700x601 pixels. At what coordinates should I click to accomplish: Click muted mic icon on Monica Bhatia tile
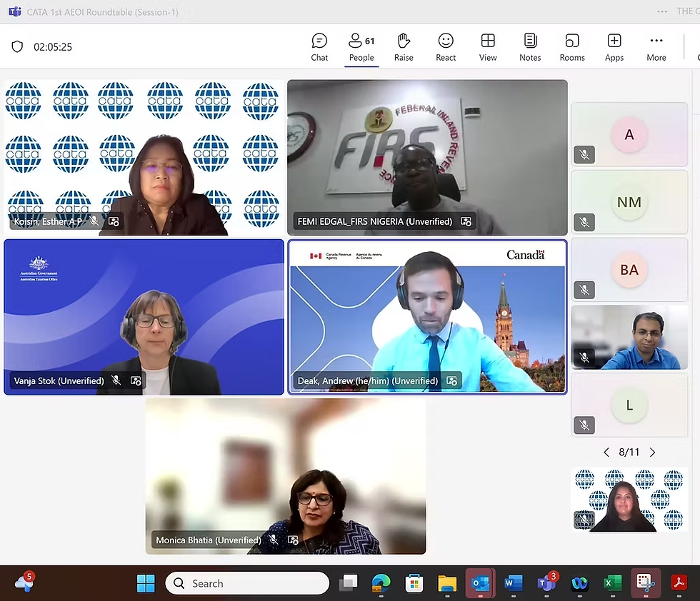(x=274, y=540)
